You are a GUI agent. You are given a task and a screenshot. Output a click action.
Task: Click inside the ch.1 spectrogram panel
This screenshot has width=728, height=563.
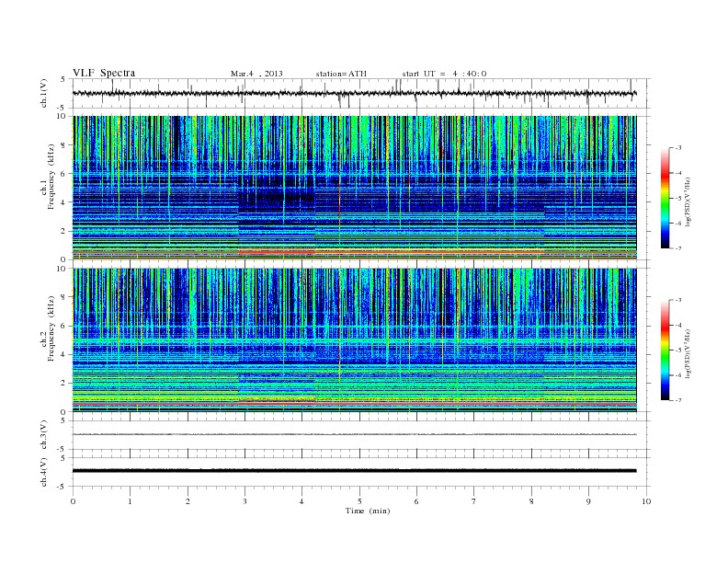(x=354, y=188)
